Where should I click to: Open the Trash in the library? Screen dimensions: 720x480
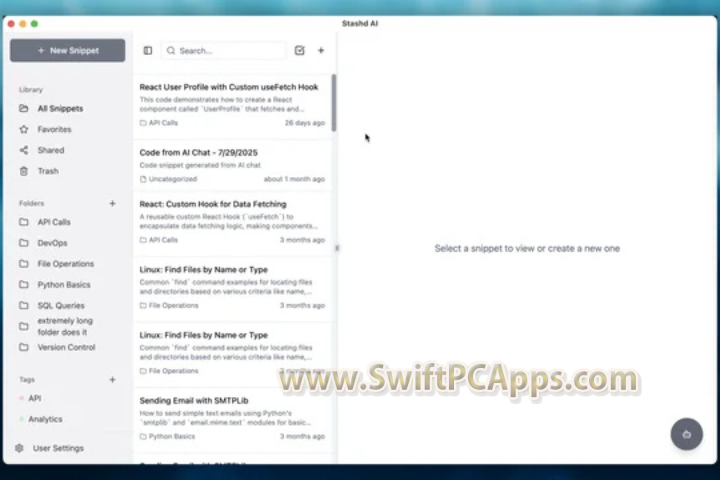pos(47,171)
